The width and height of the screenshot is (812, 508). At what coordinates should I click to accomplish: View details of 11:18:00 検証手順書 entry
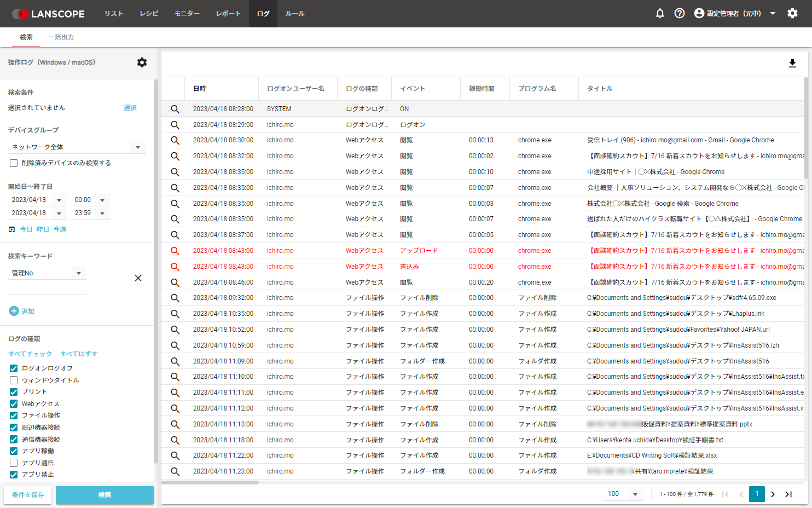pyautogui.click(x=175, y=440)
